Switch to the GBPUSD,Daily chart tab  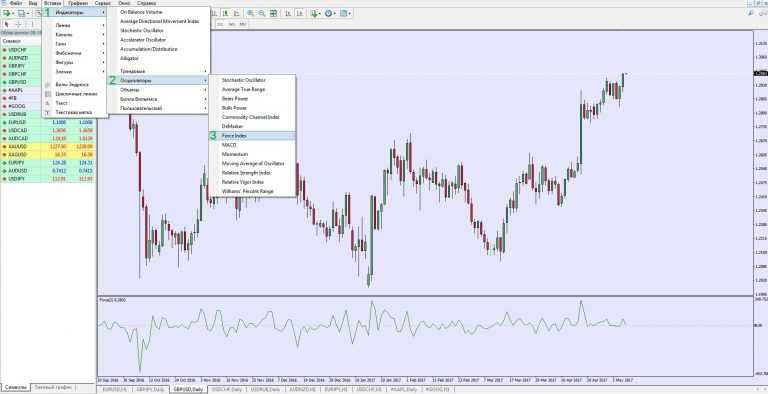click(x=188, y=389)
